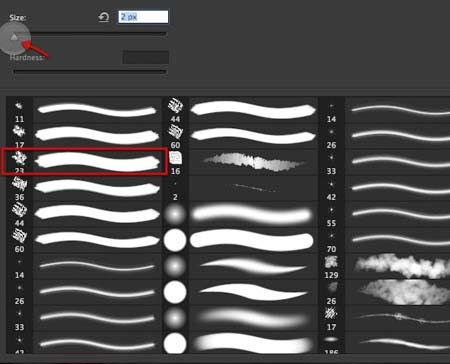
Task: Click the Hardness label text
Action: click(27, 57)
